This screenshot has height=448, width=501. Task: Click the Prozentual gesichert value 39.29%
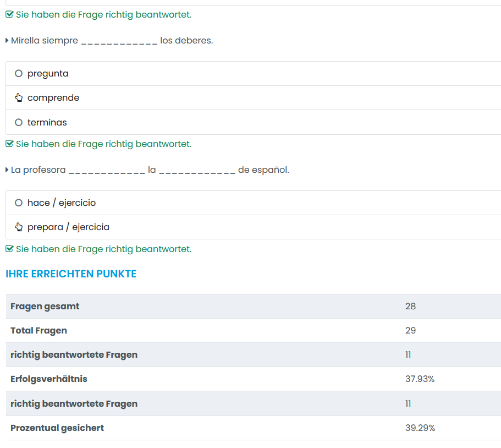click(x=420, y=428)
